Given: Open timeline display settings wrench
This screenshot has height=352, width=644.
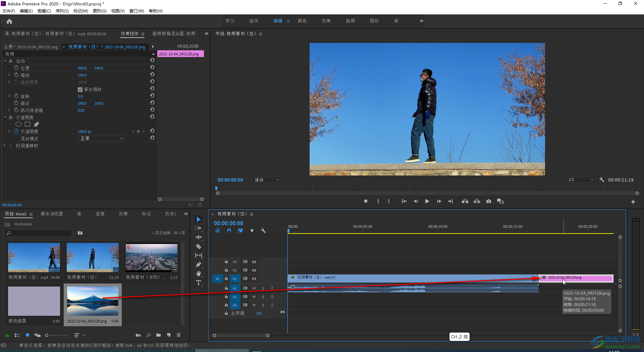Looking at the screenshot, I should click(263, 231).
